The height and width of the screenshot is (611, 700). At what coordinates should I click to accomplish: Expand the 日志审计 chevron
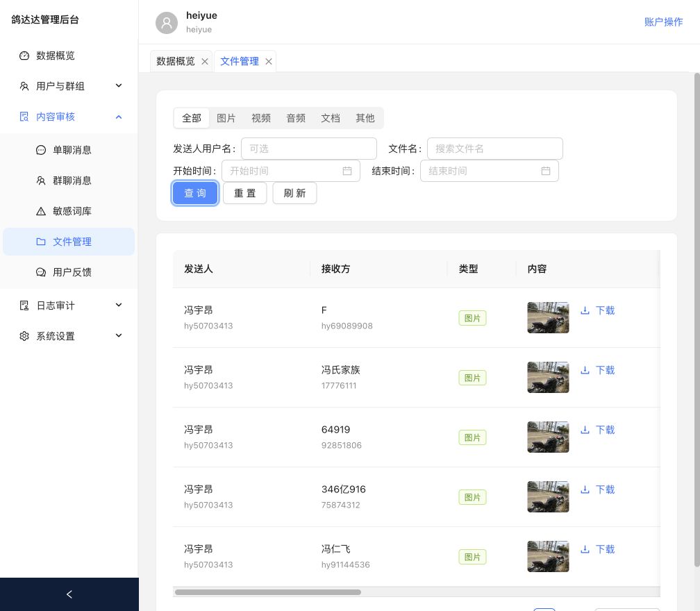click(119, 305)
